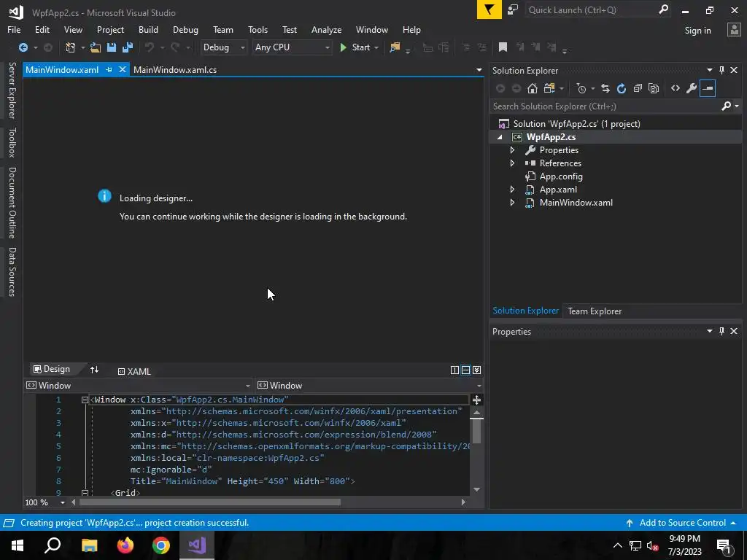
Task: Click Collapse All icon in Solution Explorer
Action: pyautogui.click(x=638, y=88)
